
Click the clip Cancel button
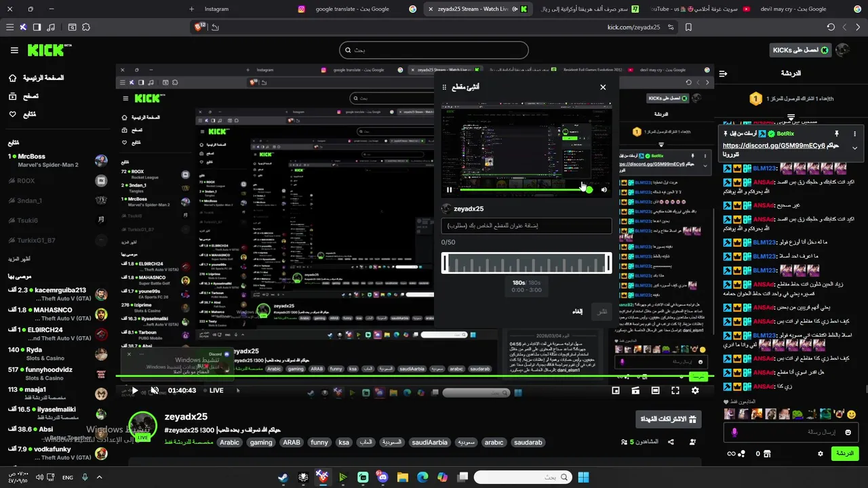[577, 311]
